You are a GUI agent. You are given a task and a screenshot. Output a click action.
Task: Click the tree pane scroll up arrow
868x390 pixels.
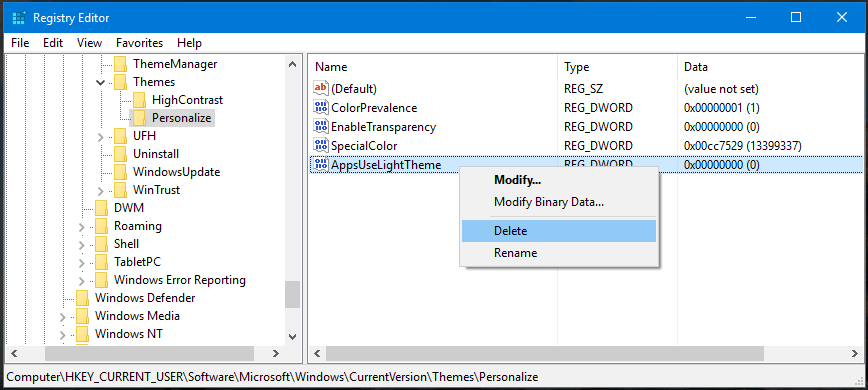tap(292, 64)
